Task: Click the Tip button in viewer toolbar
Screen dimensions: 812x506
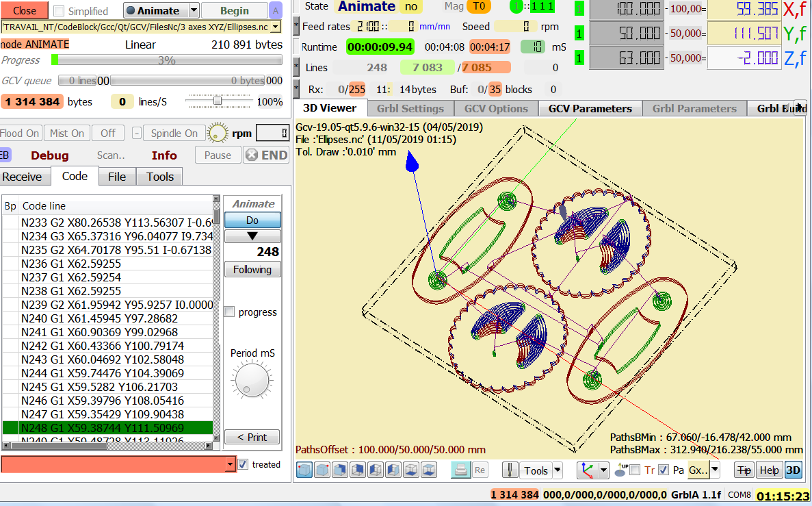Action: tap(744, 470)
